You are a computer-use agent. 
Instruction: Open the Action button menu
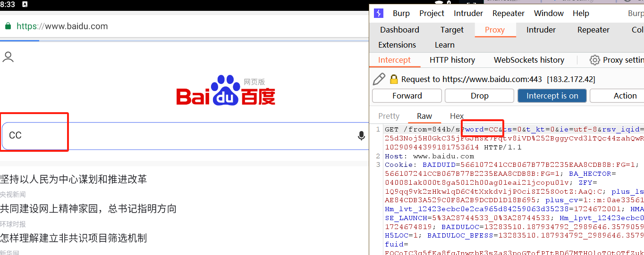pyautogui.click(x=618, y=96)
